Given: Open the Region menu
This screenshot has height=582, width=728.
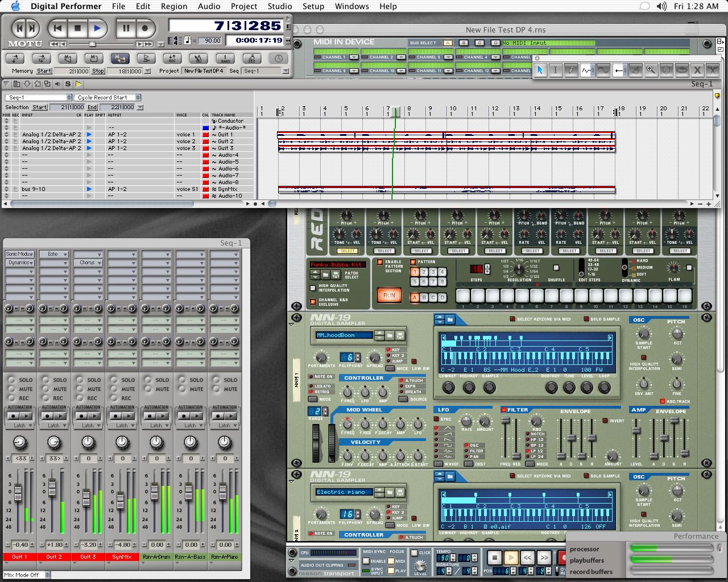Looking at the screenshot, I should click(x=174, y=6).
